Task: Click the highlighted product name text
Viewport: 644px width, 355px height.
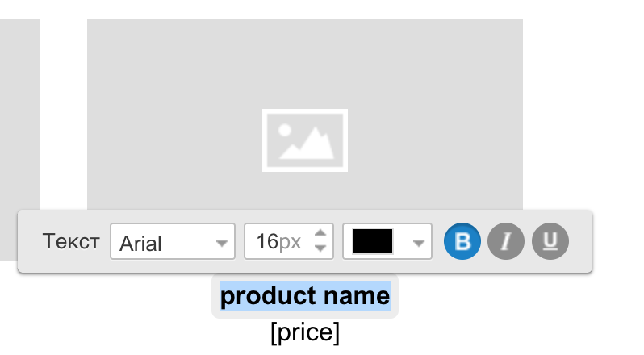Action: pos(305,296)
